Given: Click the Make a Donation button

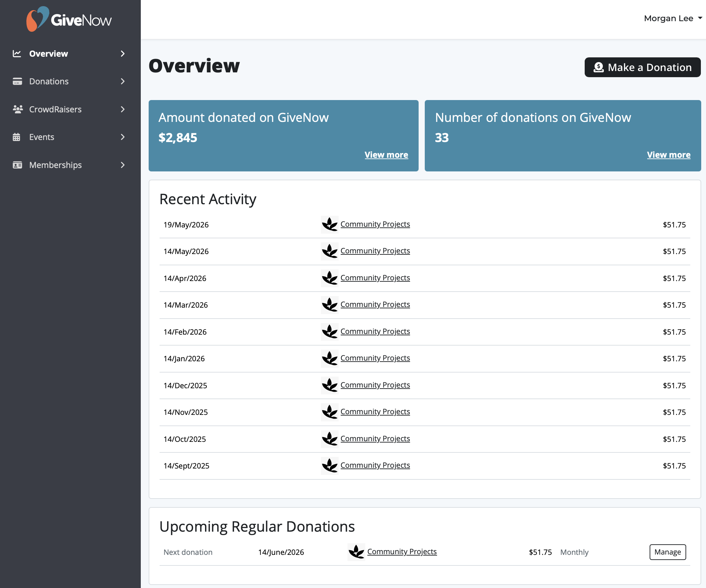Looking at the screenshot, I should (642, 67).
